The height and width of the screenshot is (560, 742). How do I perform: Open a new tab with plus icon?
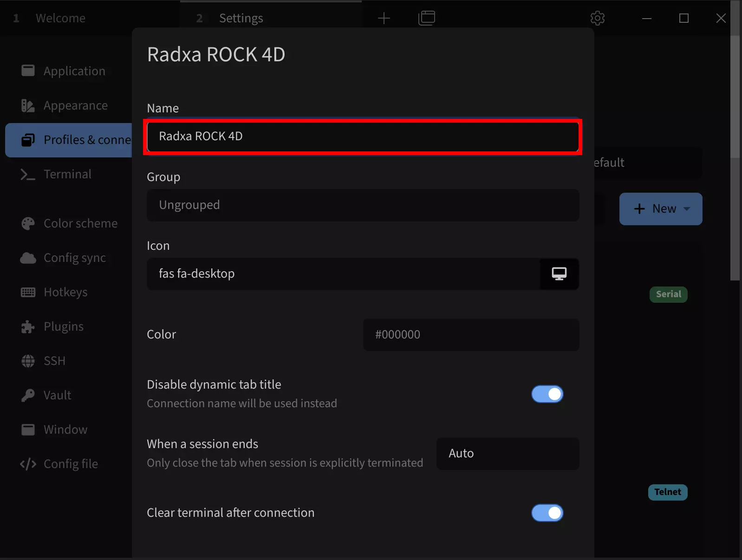(384, 18)
